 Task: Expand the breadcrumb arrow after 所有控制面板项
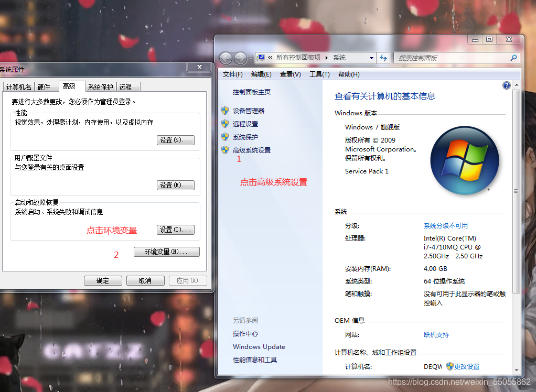click(x=326, y=58)
